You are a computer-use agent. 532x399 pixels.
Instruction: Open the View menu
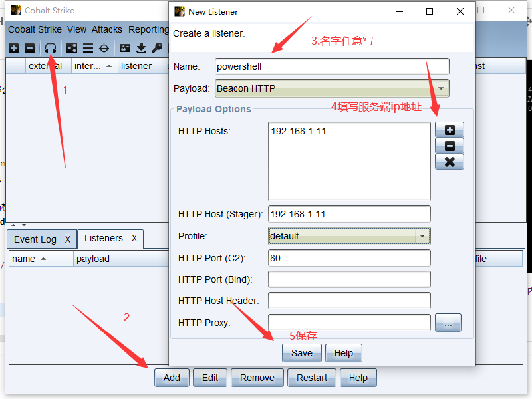[x=76, y=29]
